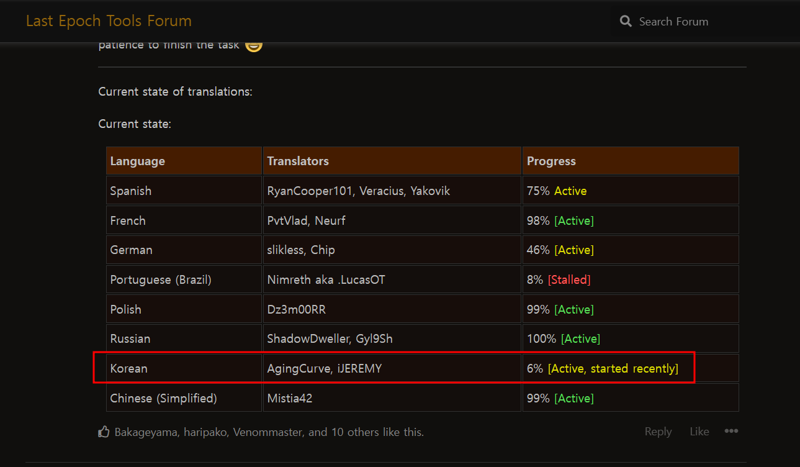The height and width of the screenshot is (467, 800).
Task: Open Last Epoch Tools Forum home link
Action: click(108, 20)
